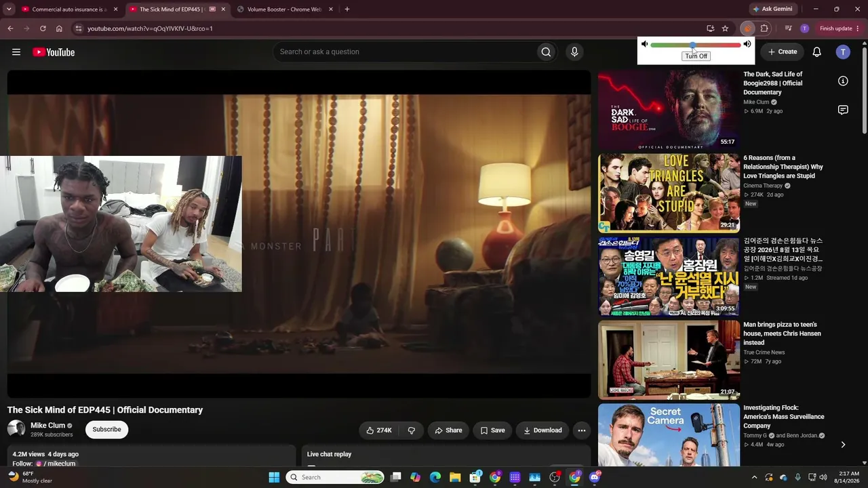Like the video with thumbs up
Screen dimensions: 868x488
coord(379,430)
